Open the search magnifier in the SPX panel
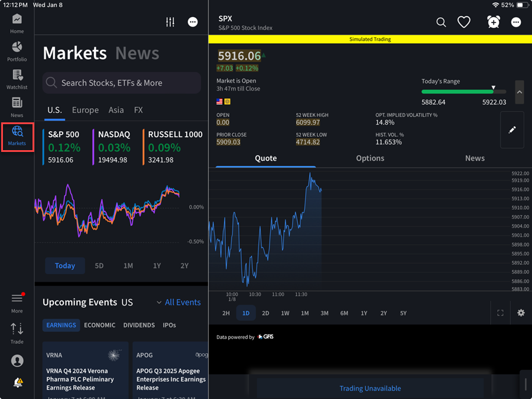Screen dimensions: 532x399 click(441, 22)
